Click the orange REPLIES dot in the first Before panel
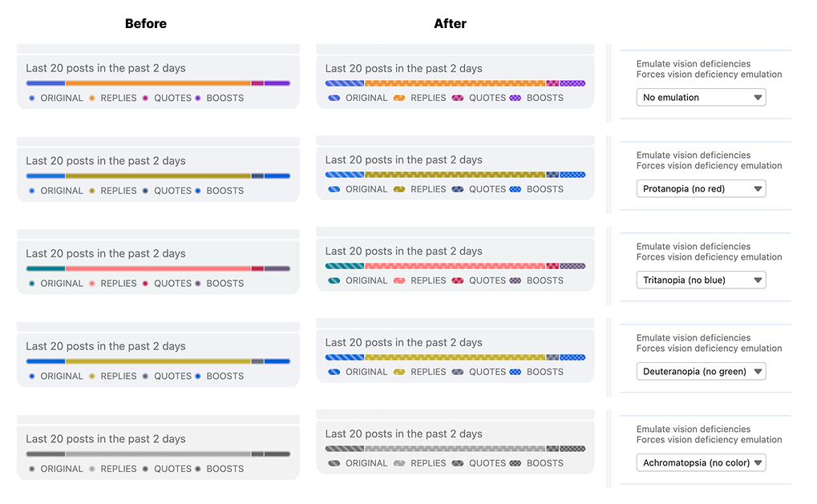The width and height of the screenshot is (817, 504). tap(92, 99)
